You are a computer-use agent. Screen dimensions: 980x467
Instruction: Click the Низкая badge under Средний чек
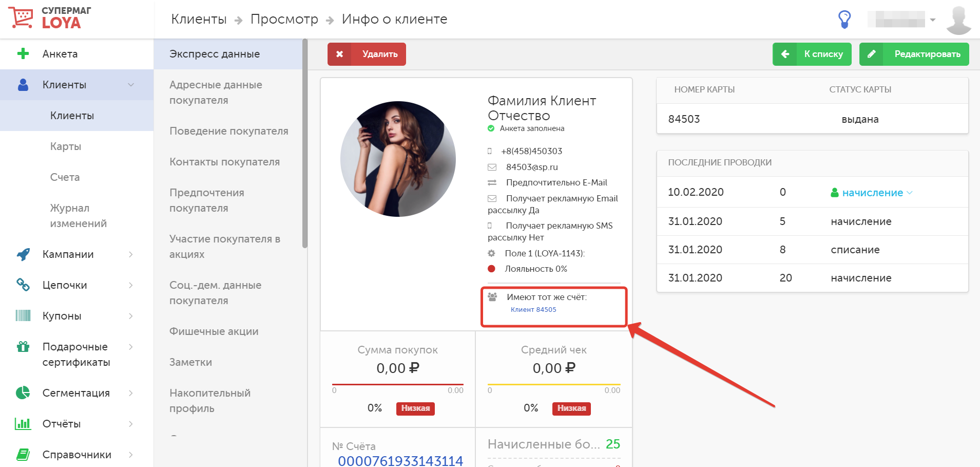(x=571, y=408)
